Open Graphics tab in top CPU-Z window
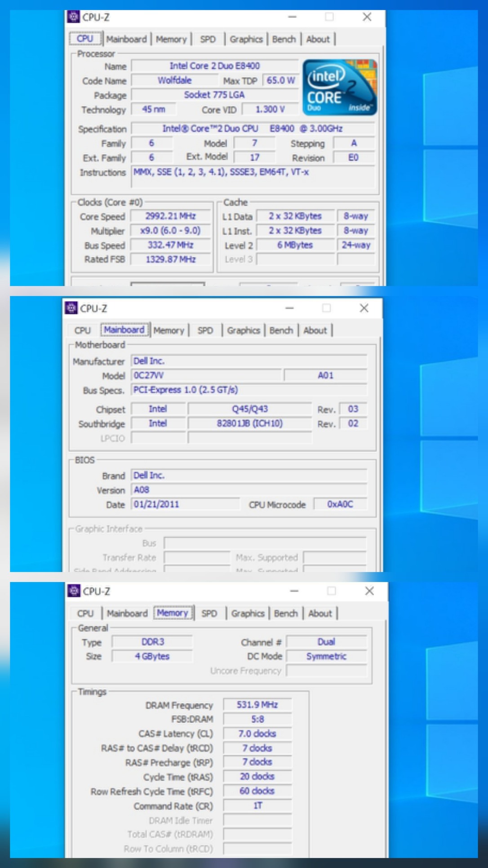 click(x=246, y=39)
